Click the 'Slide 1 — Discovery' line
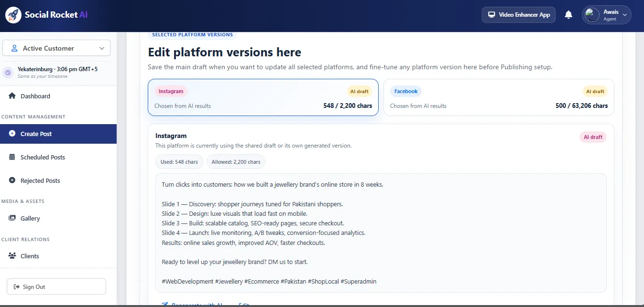The height and width of the screenshot is (307, 644). point(252,204)
